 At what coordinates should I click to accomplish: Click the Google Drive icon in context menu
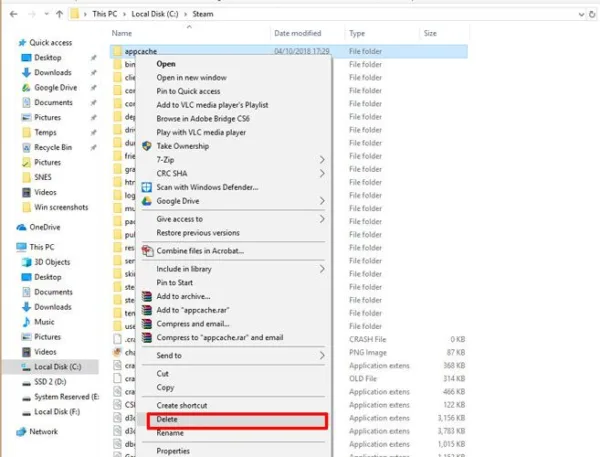[x=147, y=201]
